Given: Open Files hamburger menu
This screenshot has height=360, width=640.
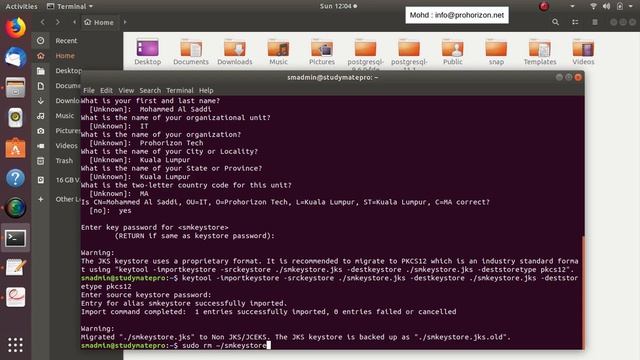Looking at the screenshot, I should 595,22.
